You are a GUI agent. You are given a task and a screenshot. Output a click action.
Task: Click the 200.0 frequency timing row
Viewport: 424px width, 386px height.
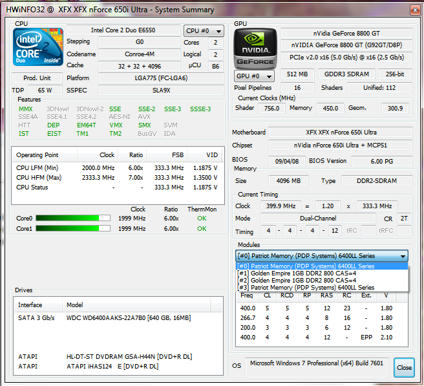tap(322, 328)
